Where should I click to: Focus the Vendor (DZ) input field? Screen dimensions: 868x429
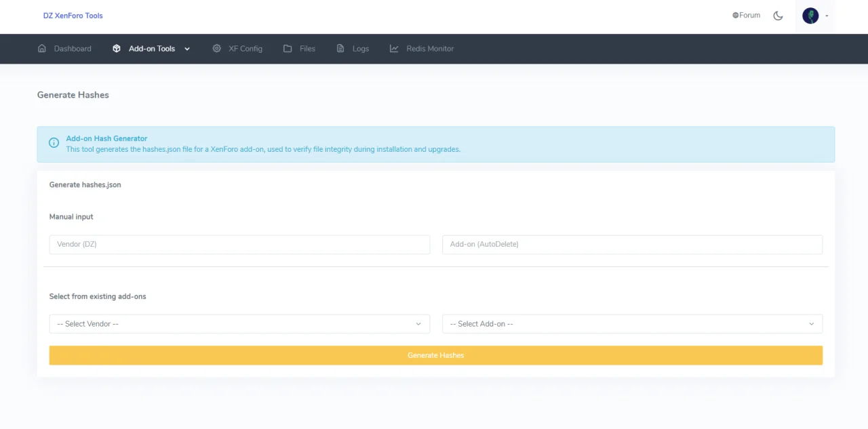pyautogui.click(x=239, y=245)
